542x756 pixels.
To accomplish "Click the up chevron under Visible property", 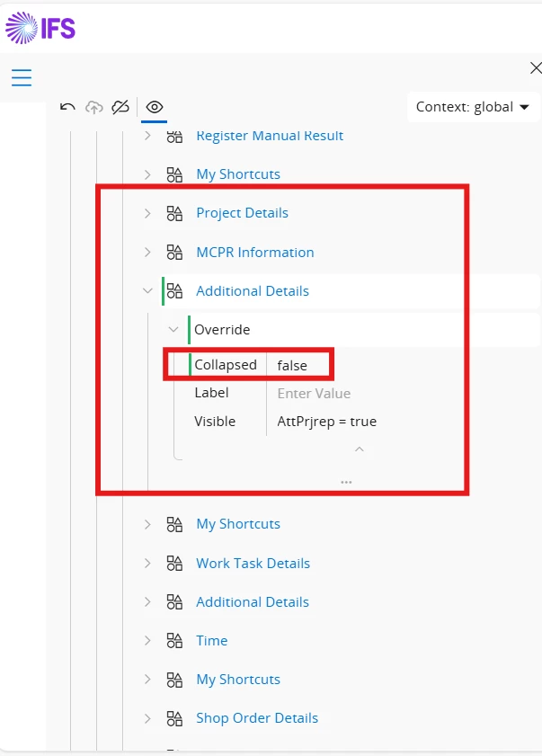I will click(x=359, y=449).
